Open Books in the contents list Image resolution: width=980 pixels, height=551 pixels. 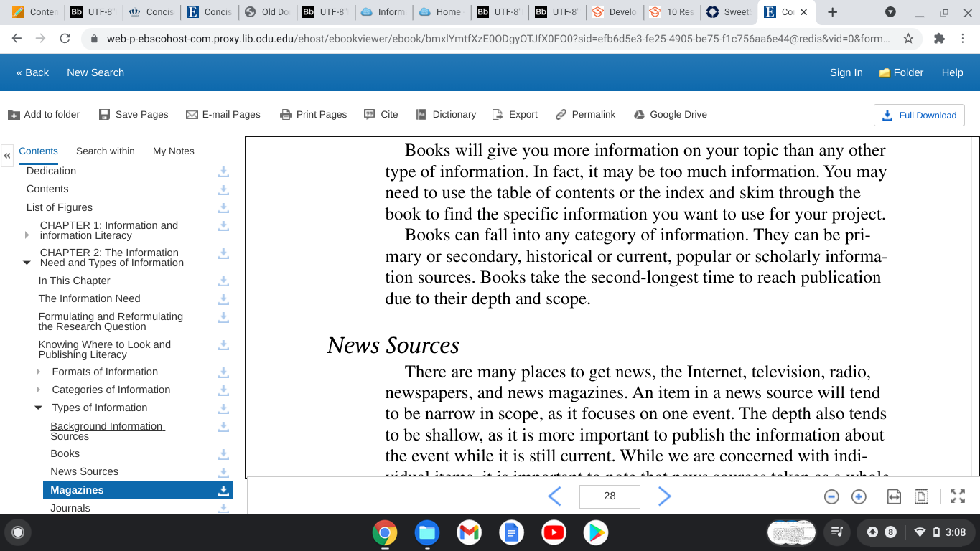pyautogui.click(x=65, y=453)
